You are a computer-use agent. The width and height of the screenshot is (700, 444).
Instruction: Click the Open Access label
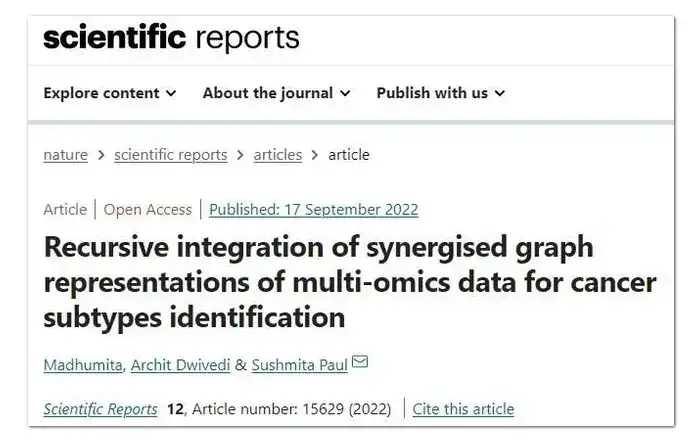coord(148,209)
